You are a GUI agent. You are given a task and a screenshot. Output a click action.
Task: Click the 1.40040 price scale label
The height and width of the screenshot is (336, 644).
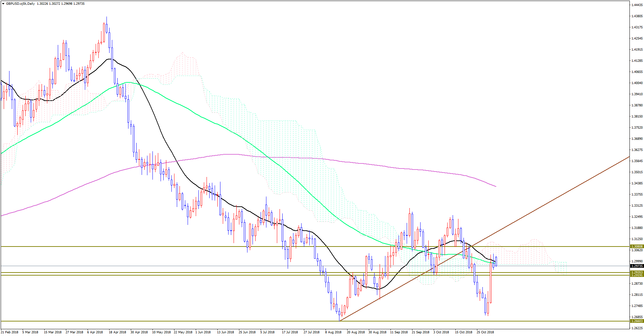coord(637,83)
